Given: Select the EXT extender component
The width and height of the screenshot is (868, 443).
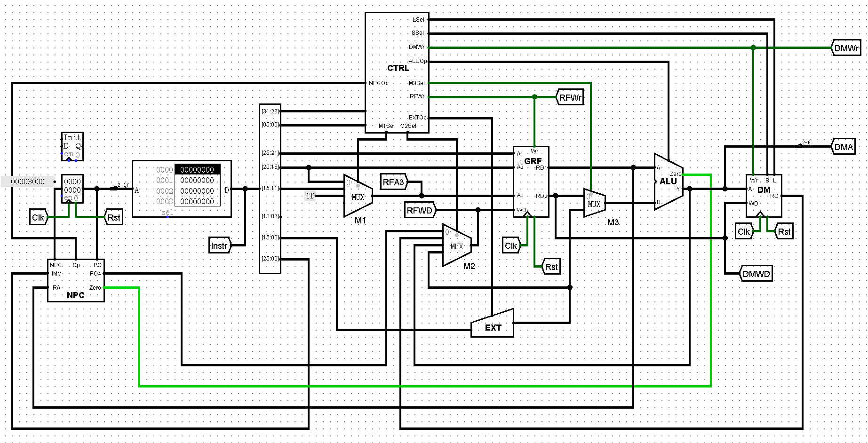Looking at the screenshot, I should [493, 324].
